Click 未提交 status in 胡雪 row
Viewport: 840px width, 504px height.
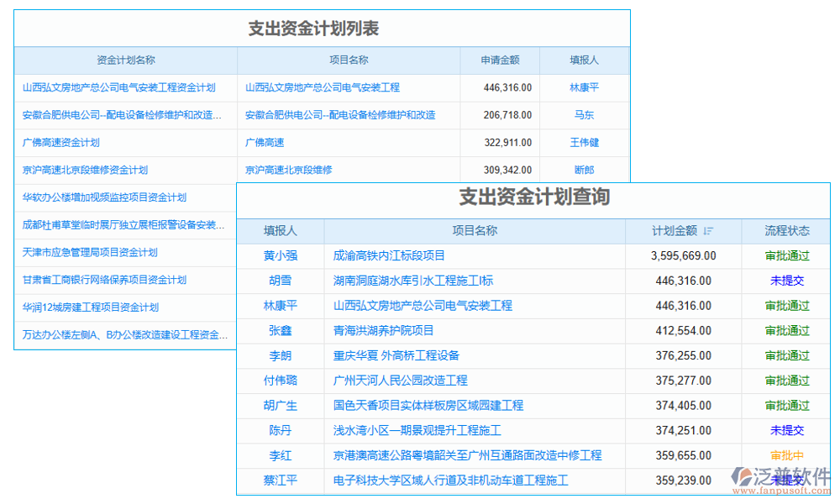[787, 281]
